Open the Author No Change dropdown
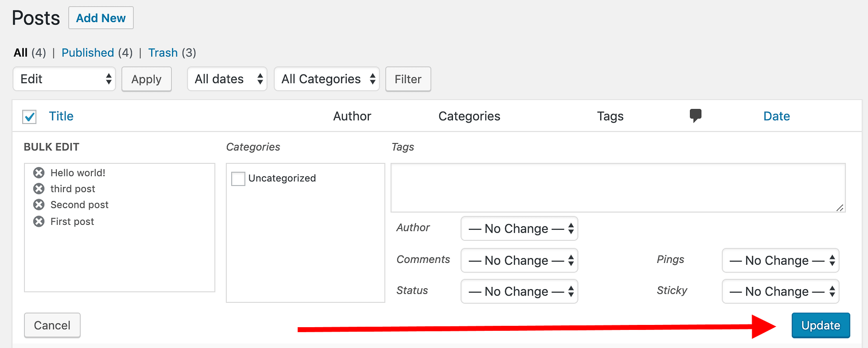 [x=519, y=229]
